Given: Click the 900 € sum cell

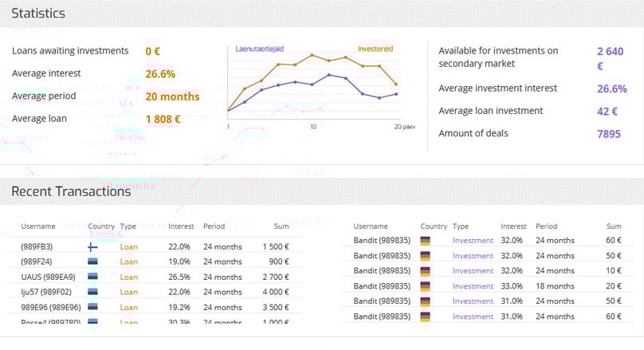Looking at the screenshot, I should [x=279, y=262].
